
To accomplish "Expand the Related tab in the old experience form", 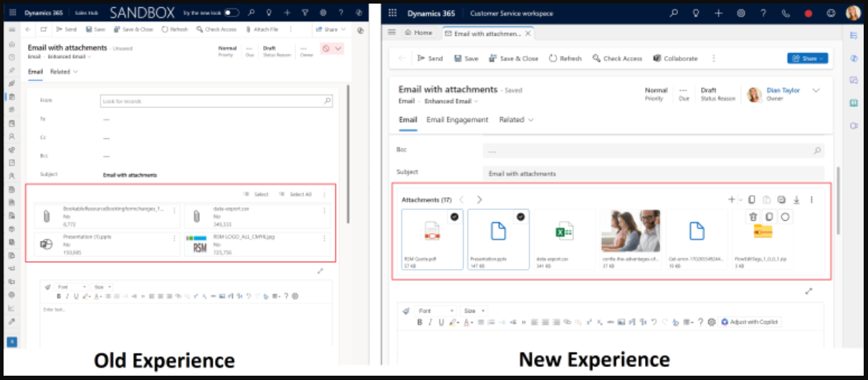I will [x=64, y=72].
